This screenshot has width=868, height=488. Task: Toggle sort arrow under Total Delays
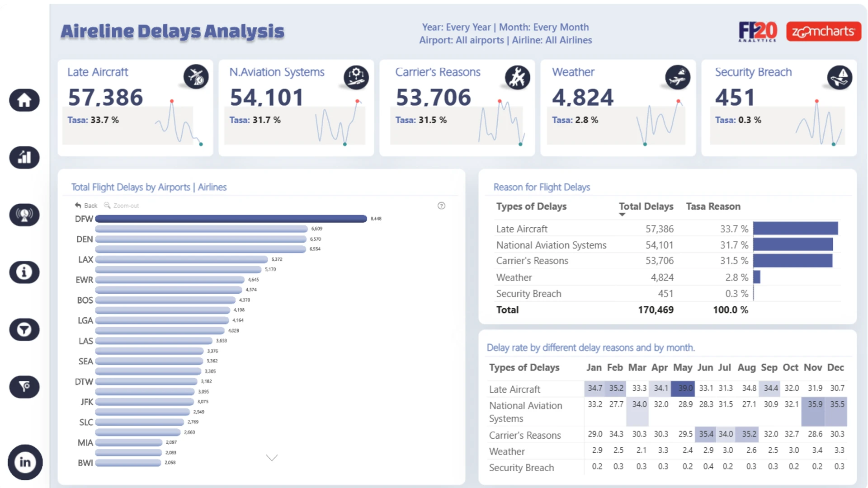pyautogui.click(x=622, y=215)
